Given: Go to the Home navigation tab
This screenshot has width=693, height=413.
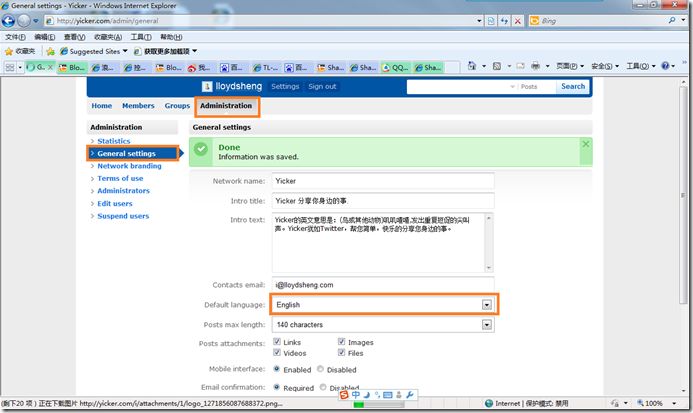Looking at the screenshot, I should pos(102,106).
